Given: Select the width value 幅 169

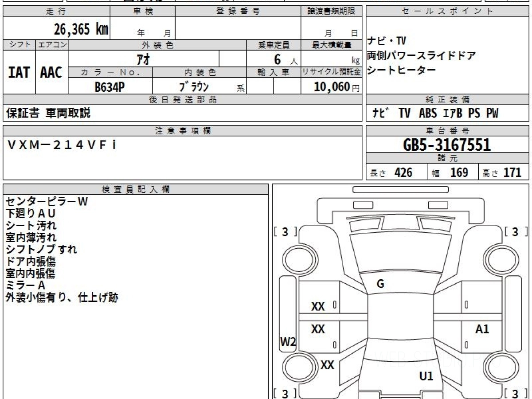Looking at the screenshot, I should [x=450, y=172].
